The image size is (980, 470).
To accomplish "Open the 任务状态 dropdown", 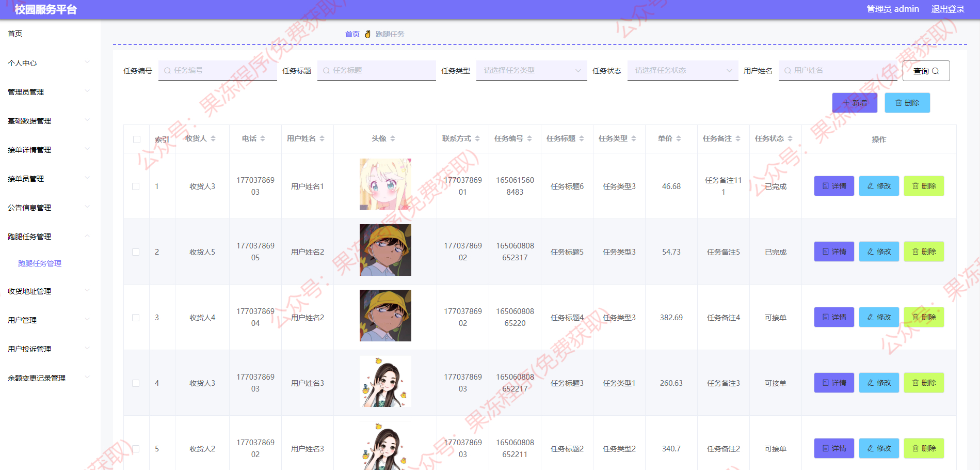I will coord(683,71).
